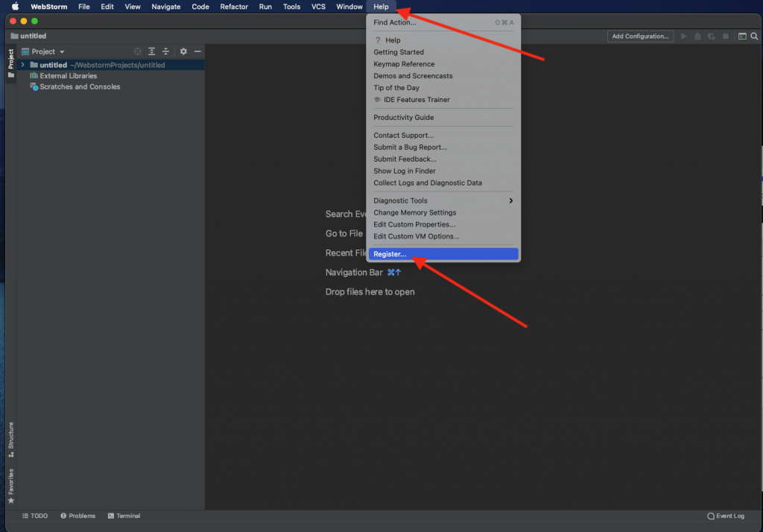Open the VCS menu

318,6
